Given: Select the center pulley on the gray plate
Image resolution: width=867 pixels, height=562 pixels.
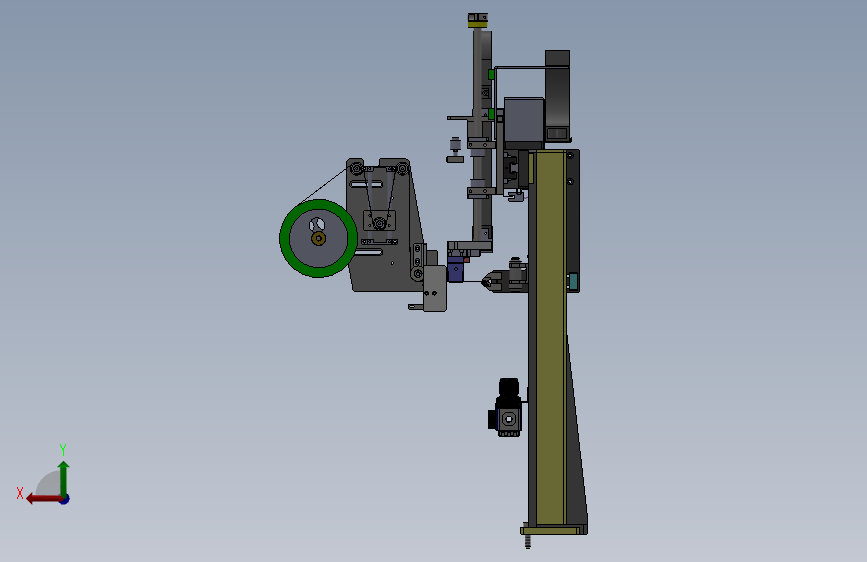Looking at the screenshot, I should [x=379, y=223].
